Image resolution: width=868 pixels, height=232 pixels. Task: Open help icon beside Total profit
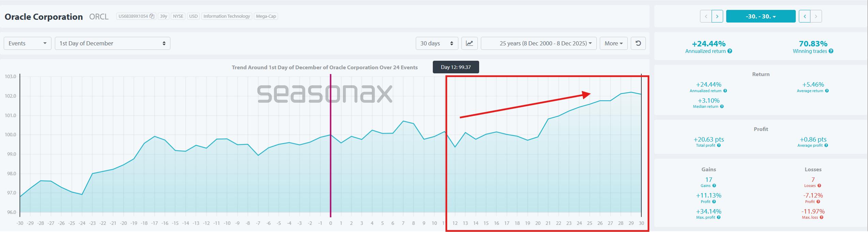coord(719,145)
